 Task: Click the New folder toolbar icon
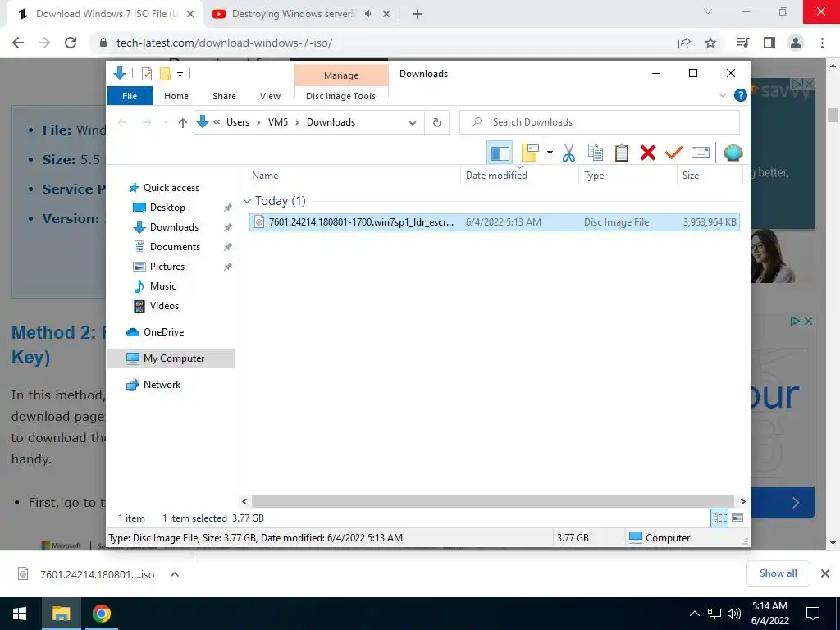tap(530, 153)
